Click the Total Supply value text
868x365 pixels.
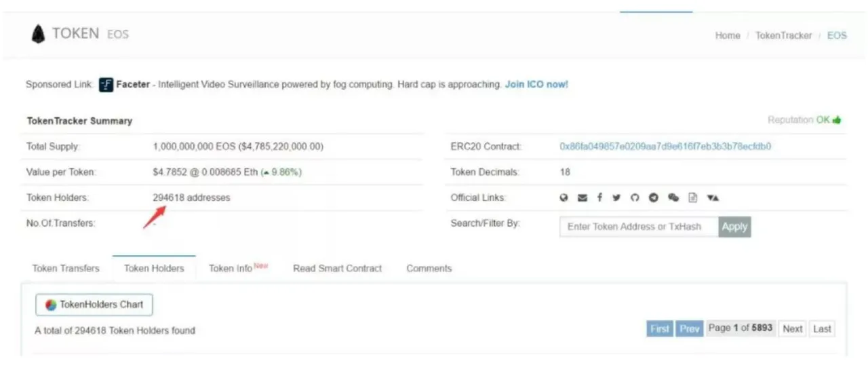238,147
